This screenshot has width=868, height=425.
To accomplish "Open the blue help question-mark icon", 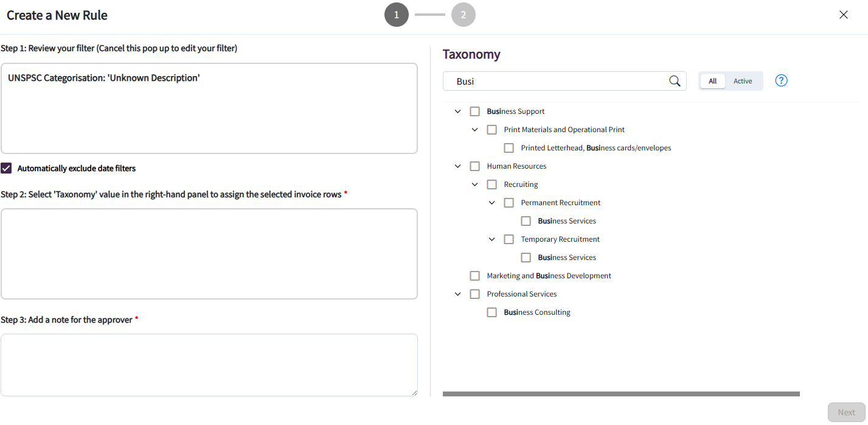I will click(x=782, y=80).
